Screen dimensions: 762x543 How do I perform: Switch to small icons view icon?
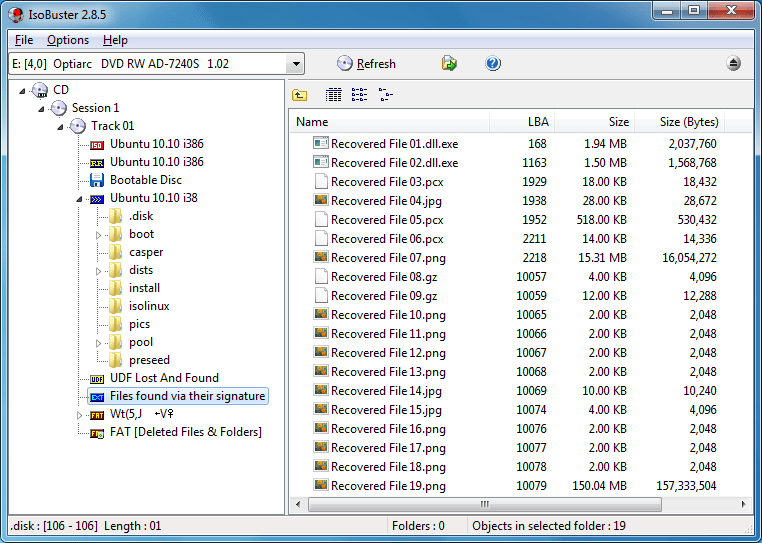[359, 95]
